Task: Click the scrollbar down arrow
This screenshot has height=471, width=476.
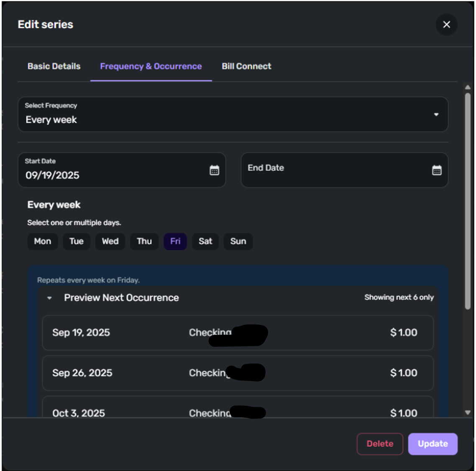Action: 468,412
